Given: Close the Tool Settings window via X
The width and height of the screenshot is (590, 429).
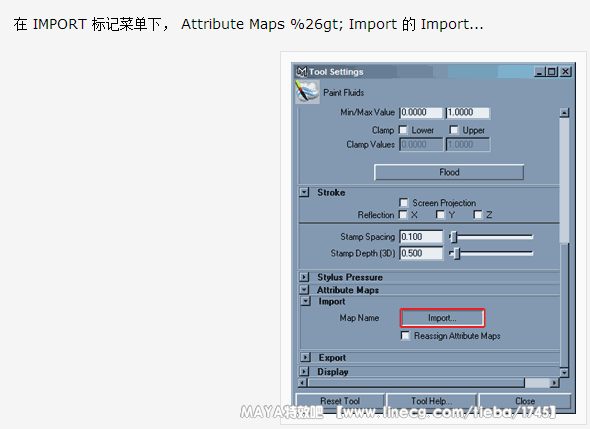Looking at the screenshot, I should point(566,72).
